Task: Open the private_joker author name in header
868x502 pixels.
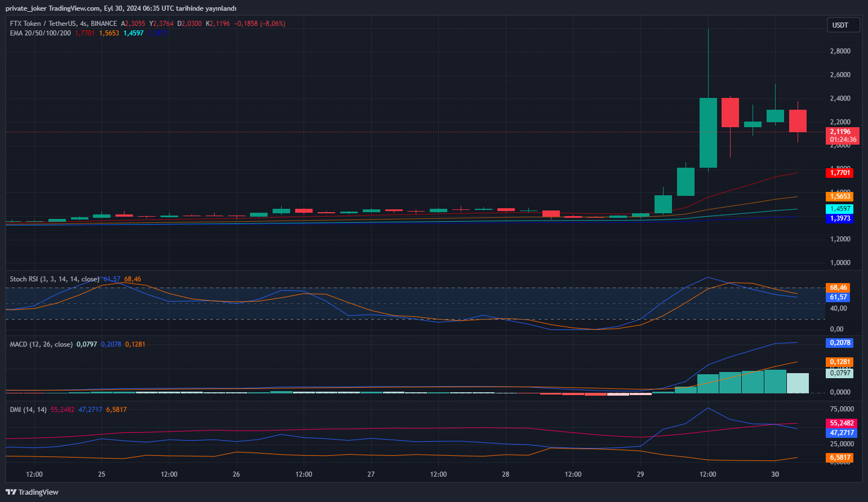Action: [x=25, y=8]
